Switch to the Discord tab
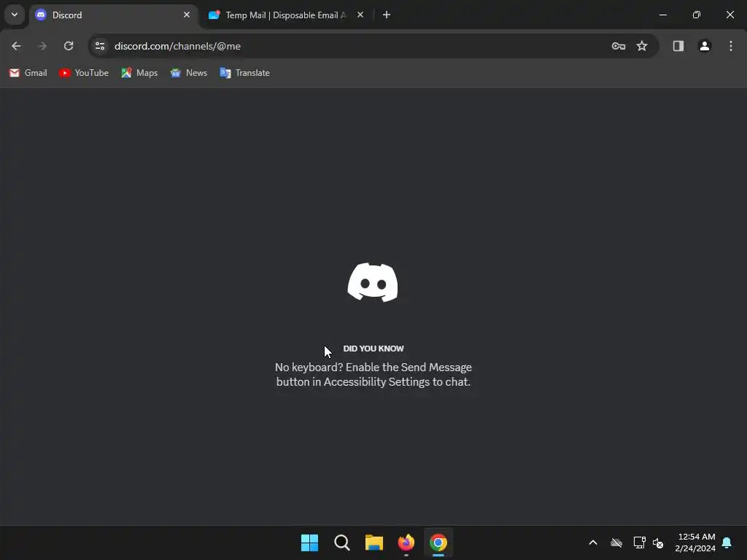This screenshot has width=747, height=560. [x=113, y=15]
